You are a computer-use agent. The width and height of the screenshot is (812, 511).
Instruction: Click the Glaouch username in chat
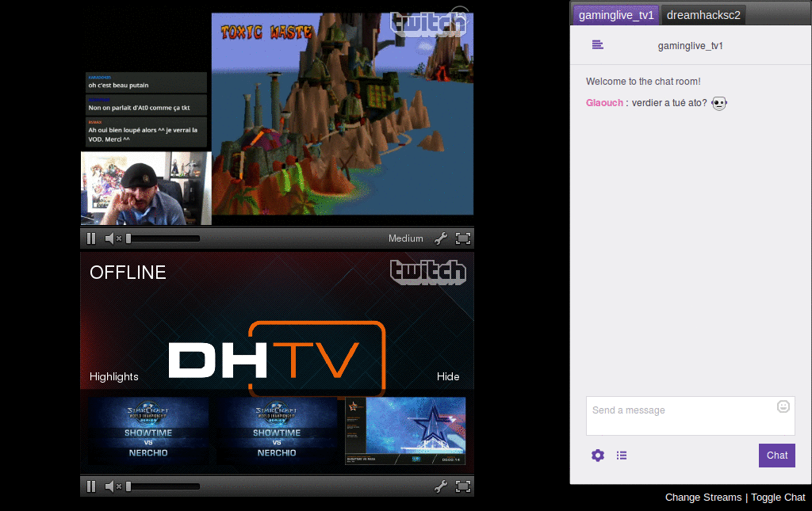click(x=604, y=102)
